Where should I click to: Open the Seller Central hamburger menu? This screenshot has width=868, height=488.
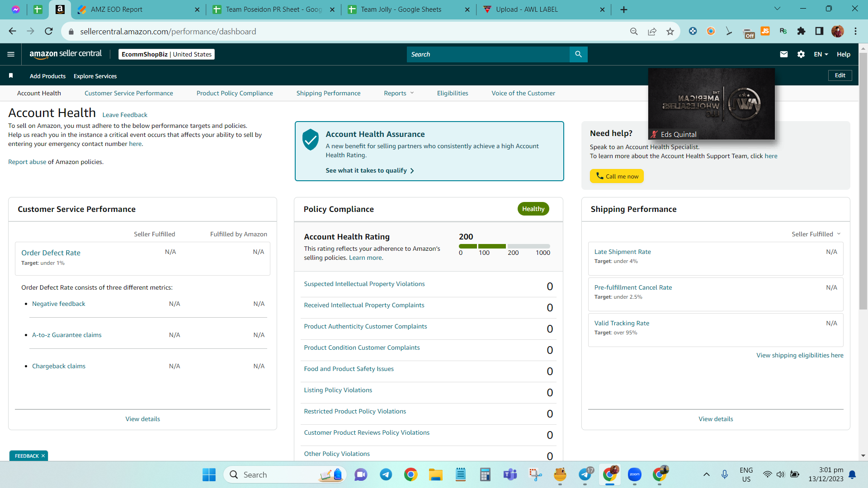click(x=11, y=54)
